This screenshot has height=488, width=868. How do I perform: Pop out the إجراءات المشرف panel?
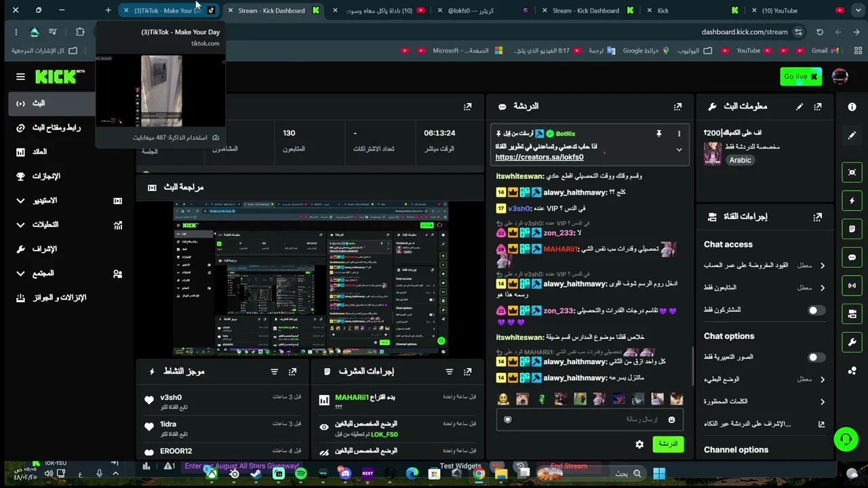point(467,372)
